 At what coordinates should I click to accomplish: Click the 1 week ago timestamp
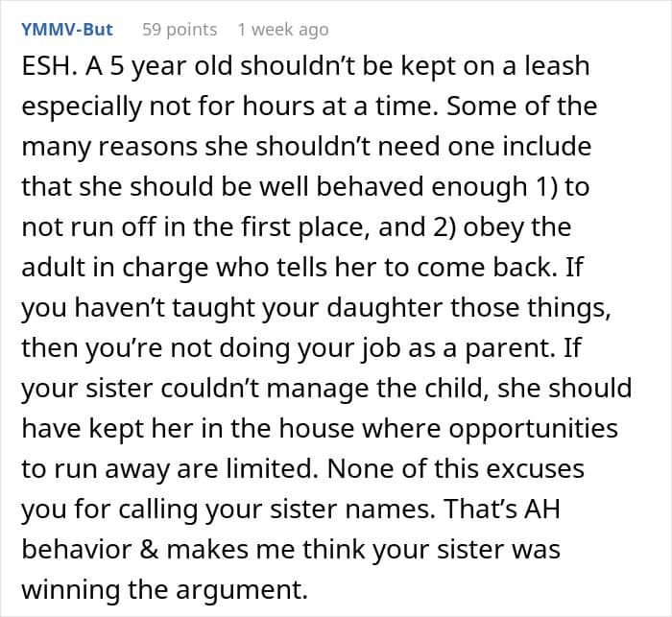click(283, 30)
